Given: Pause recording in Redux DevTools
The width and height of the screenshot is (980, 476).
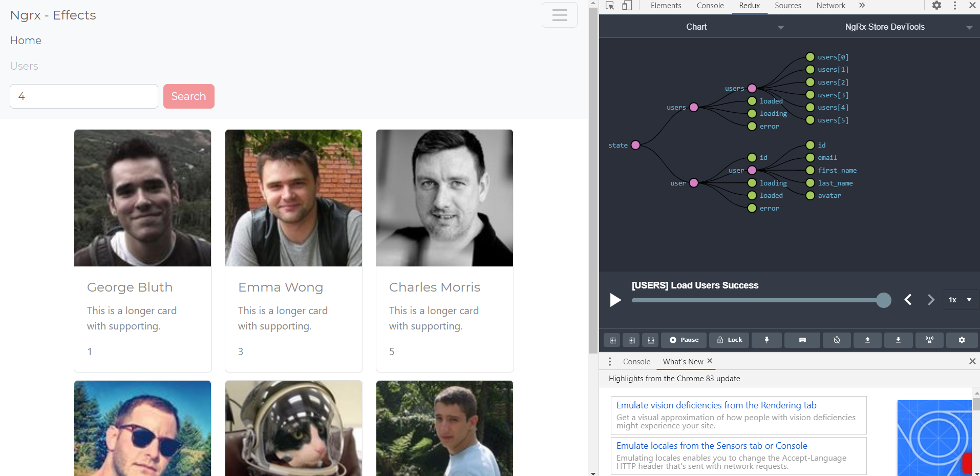Looking at the screenshot, I should click(684, 340).
